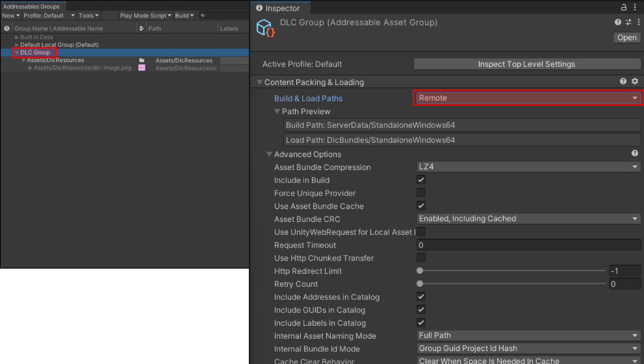Enable Force Unique Provider checkbox

pyautogui.click(x=421, y=193)
